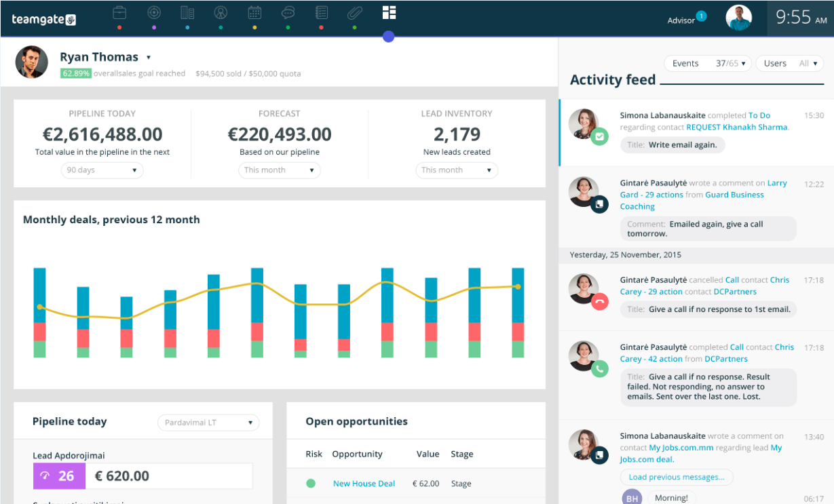
Task: Open the Forecast This month dropdown
Action: pyautogui.click(x=279, y=170)
